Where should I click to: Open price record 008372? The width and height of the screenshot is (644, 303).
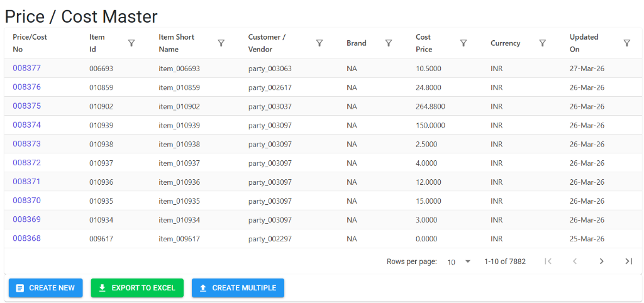pyautogui.click(x=26, y=163)
